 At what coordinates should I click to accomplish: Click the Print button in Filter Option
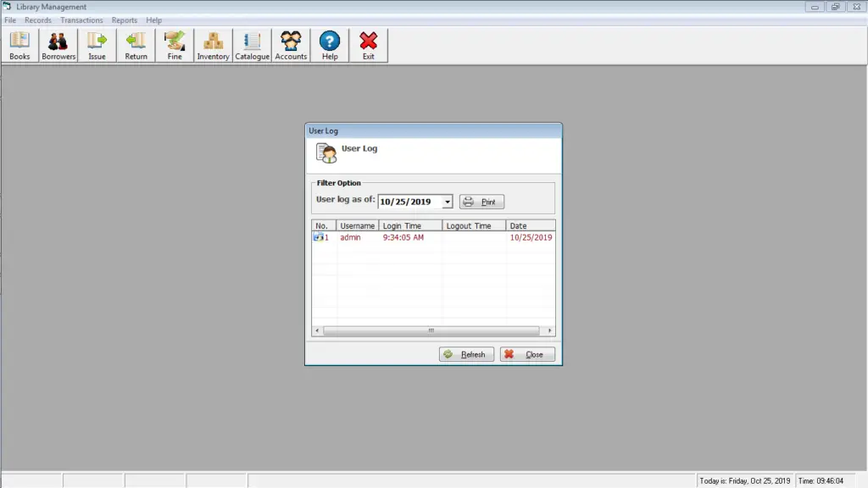tap(481, 202)
